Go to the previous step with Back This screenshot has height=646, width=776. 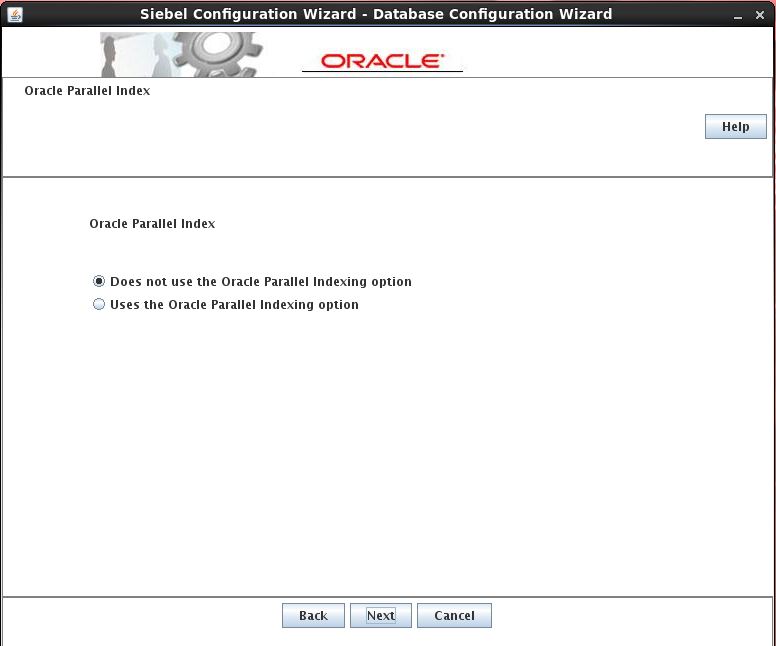pos(313,615)
